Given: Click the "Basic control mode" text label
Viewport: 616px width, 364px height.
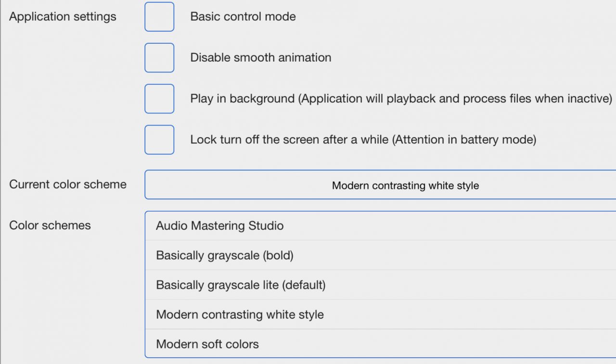Looking at the screenshot, I should tap(243, 17).
